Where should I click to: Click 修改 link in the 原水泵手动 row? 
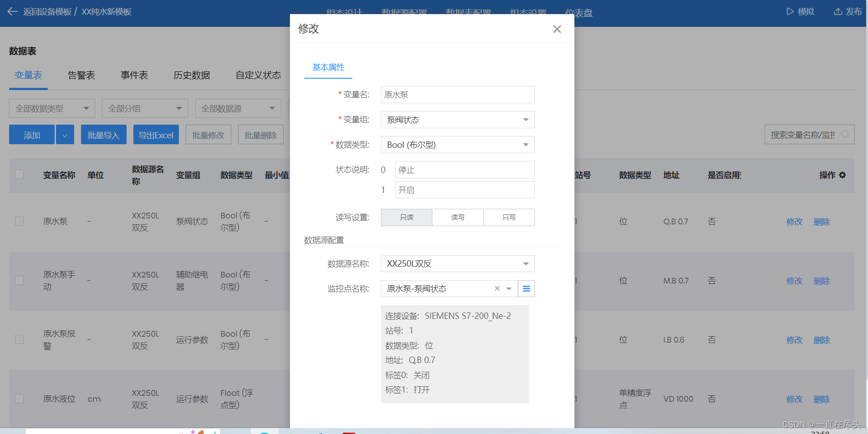(x=795, y=281)
